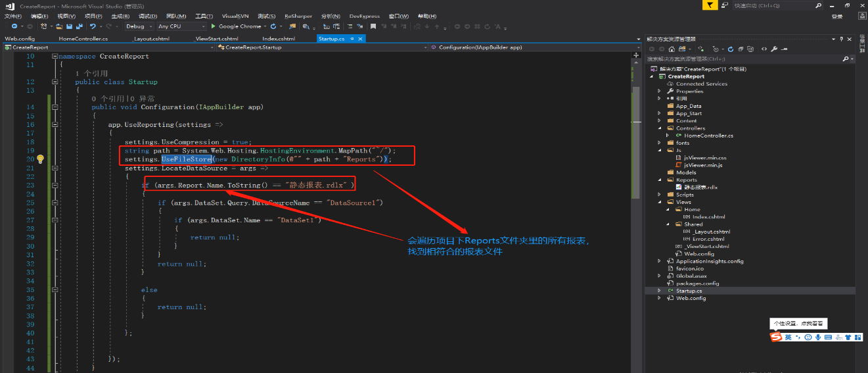This screenshot has width=868, height=373.
Task: Click the New Project icon
Action: (43, 26)
